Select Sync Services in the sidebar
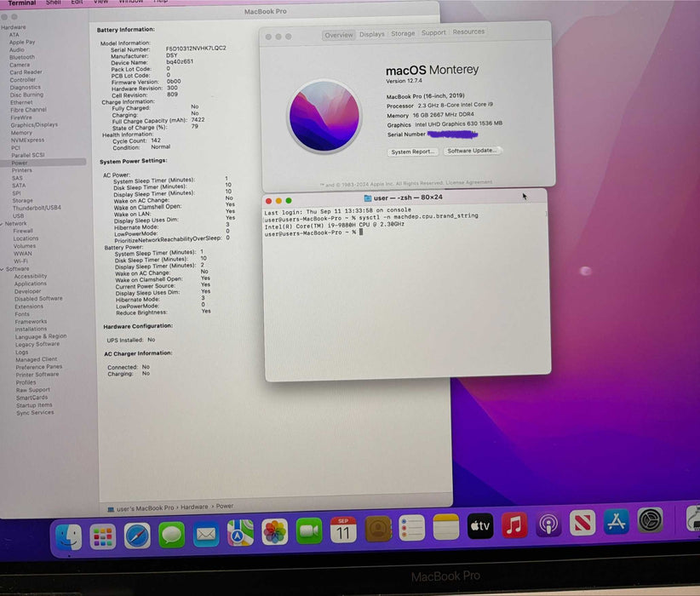The image size is (700, 596). [x=35, y=413]
